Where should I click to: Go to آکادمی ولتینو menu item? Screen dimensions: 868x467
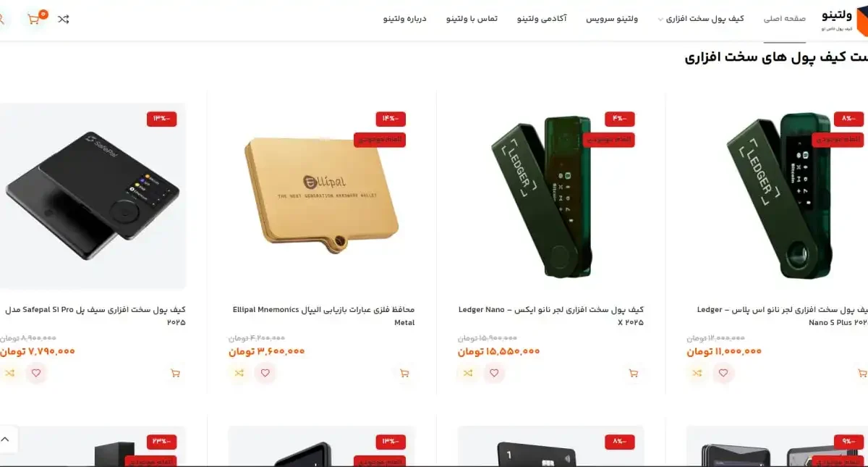pyautogui.click(x=542, y=19)
